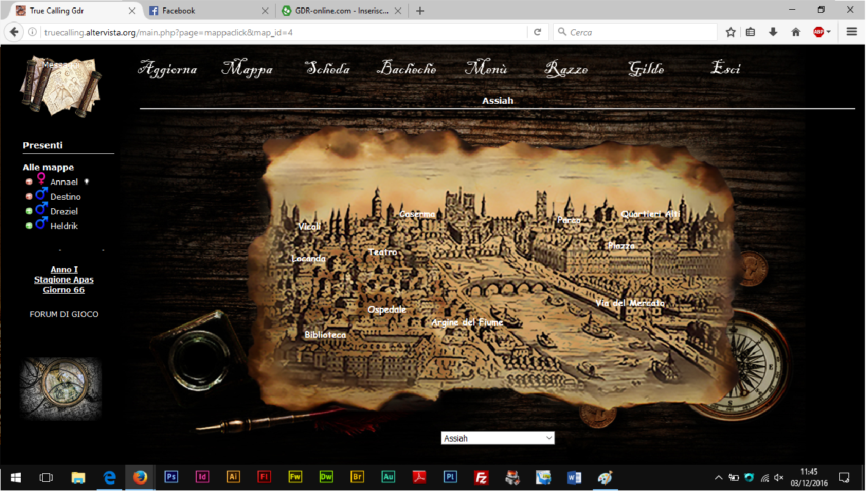Open FileZilla from the taskbar
The width and height of the screenshot is (868, 491).
pos(481,477)
